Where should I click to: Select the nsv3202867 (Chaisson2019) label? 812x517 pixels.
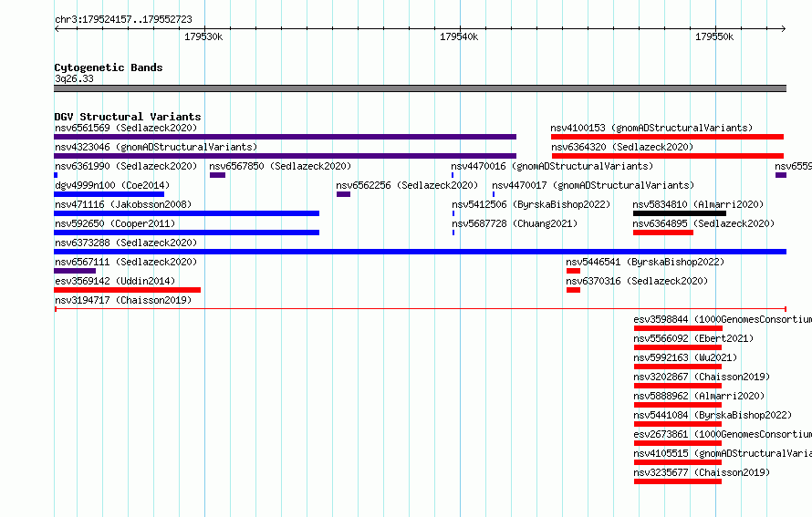[702, 377]
